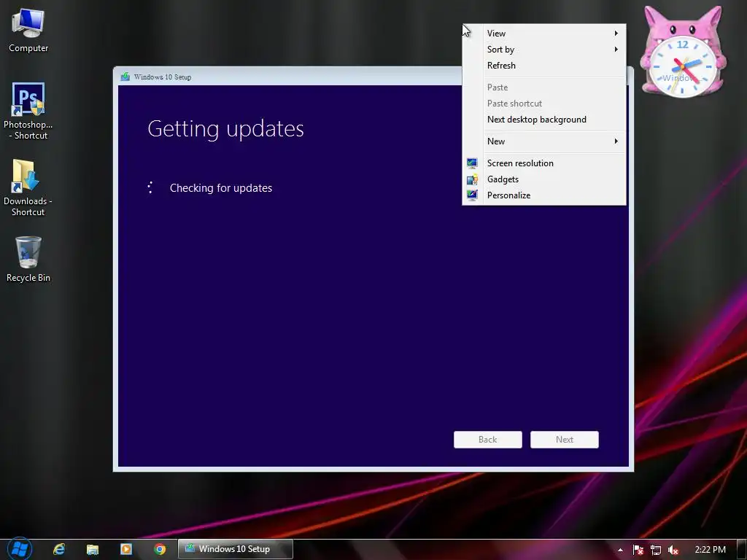Launch Internet Explorer from taskbar
This screenshot has height=560, width=747.
click(x=59, y=550)
